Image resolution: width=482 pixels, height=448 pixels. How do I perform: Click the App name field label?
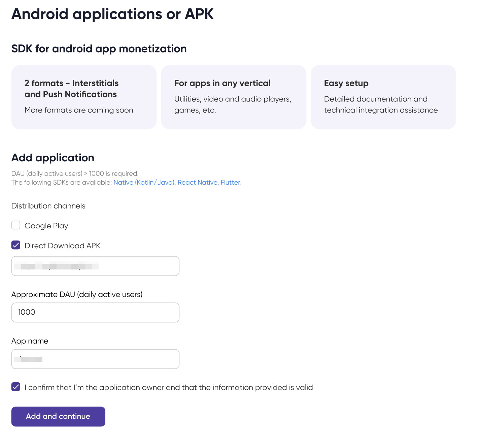click(x=30, y=341)
